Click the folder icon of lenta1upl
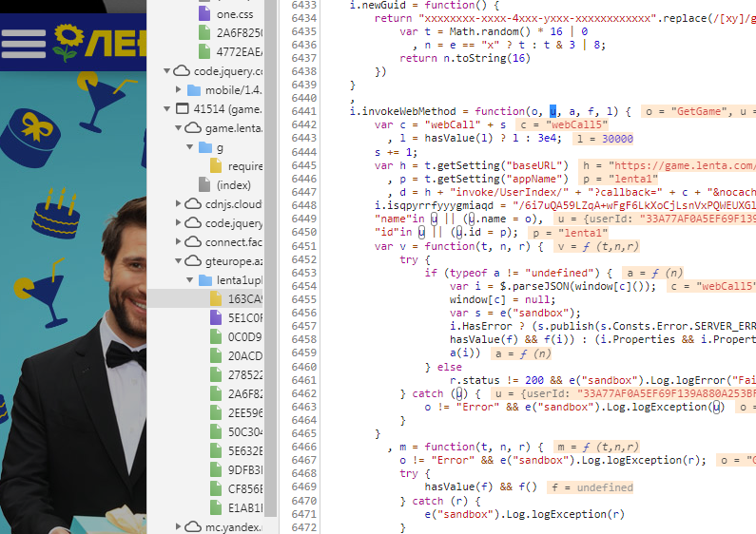The height and width of the screenshot is (534, 756). pos(205,280)
